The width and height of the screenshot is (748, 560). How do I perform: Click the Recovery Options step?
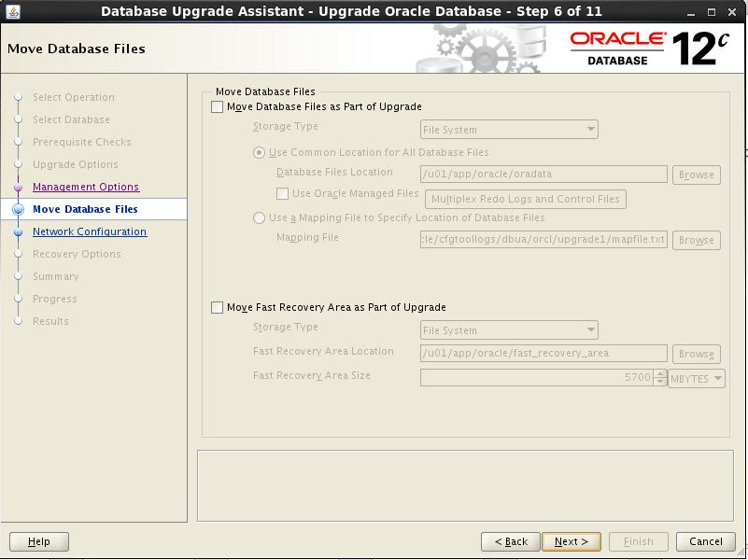[77, 254]
